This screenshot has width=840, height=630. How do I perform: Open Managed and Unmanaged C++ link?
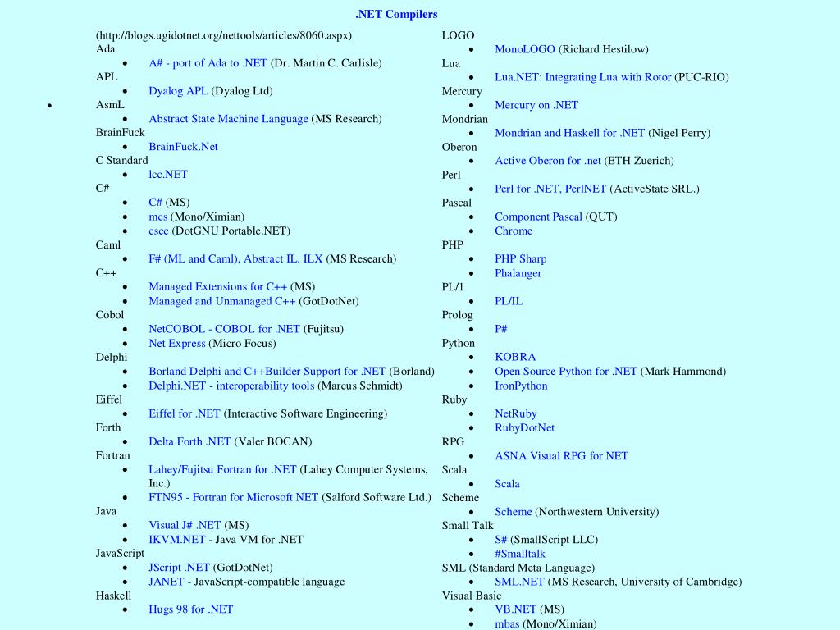(x=222, y=301)
